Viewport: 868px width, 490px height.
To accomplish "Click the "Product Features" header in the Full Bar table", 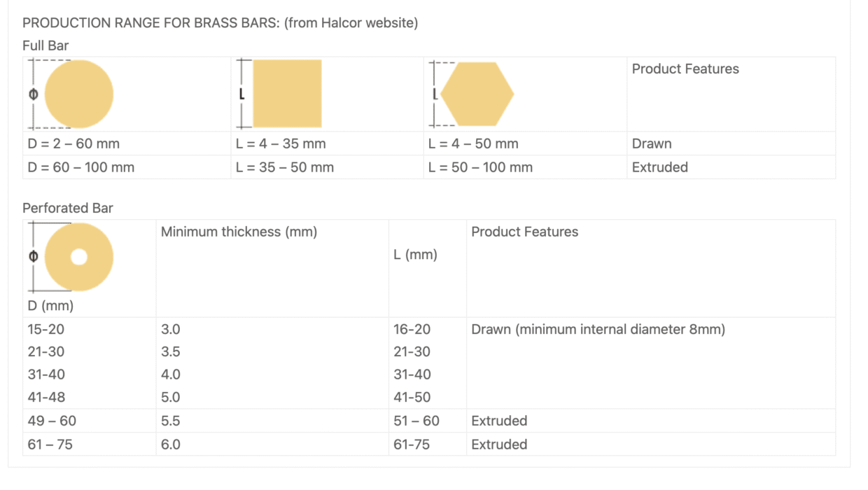I will click(x=685, y=69).
